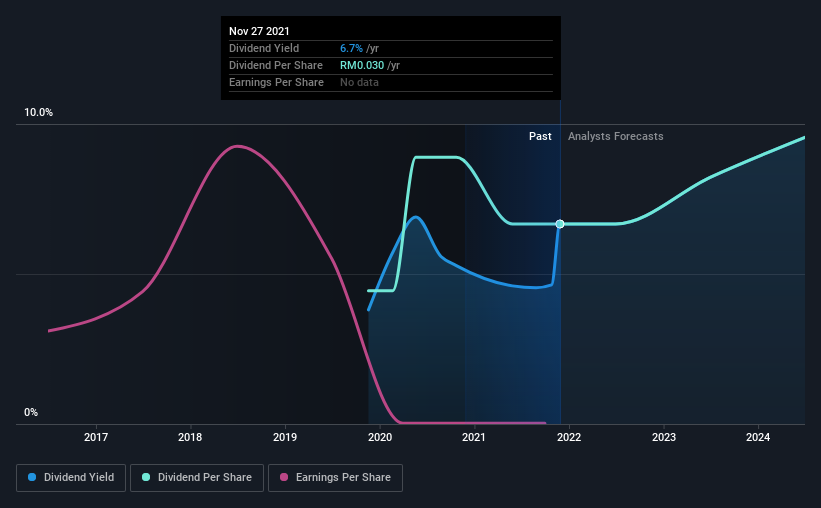Click the 'No data' earnings value
The image size is (821, 508).
click(x=359, y=82)
